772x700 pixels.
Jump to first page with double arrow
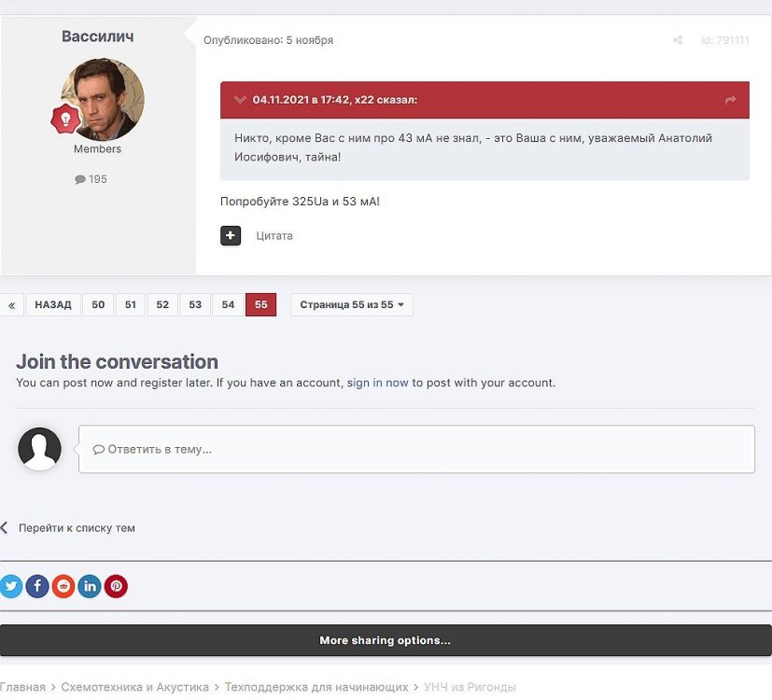pos(11,305)
